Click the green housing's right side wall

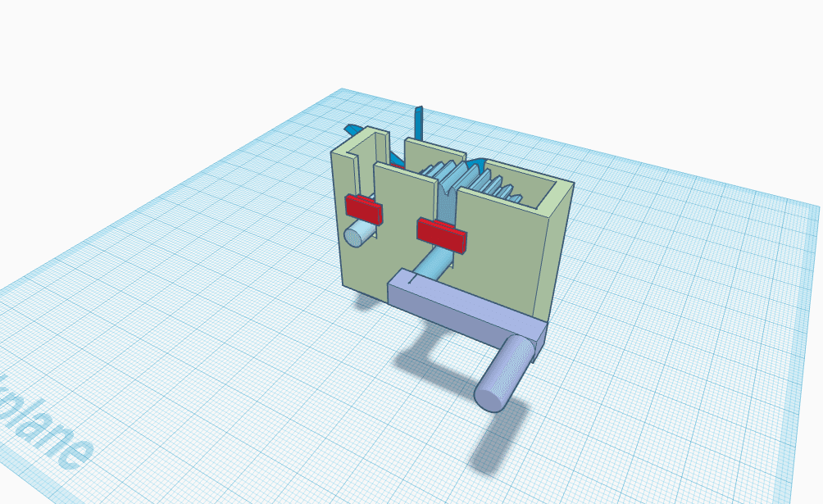(554, 253)
